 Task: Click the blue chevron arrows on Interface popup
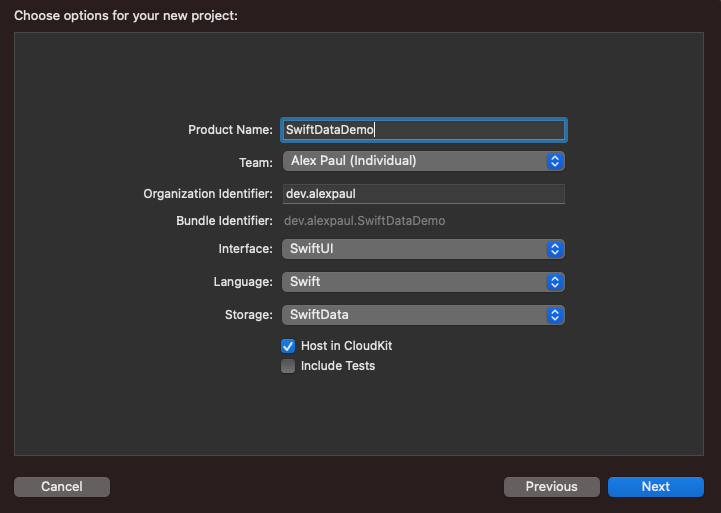coord(555,249)
